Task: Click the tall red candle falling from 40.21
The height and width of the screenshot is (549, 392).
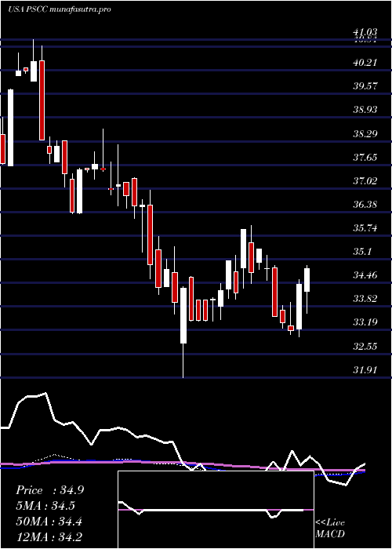Action: coord(42,100)
